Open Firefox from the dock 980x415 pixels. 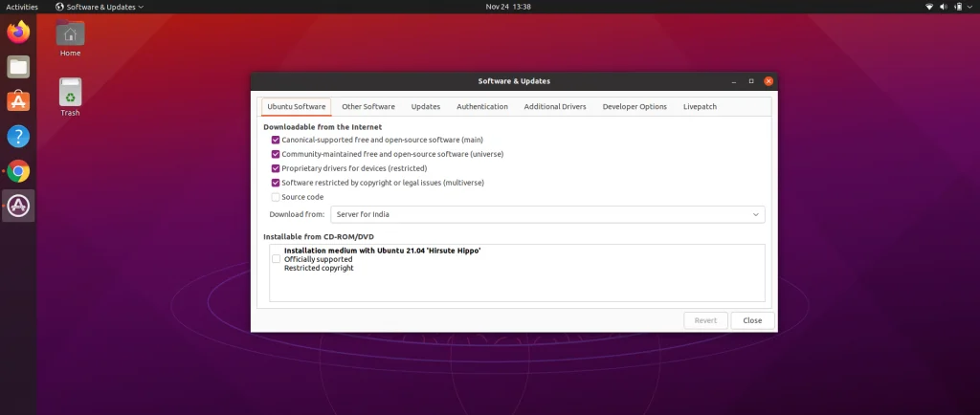pos(18,32)
